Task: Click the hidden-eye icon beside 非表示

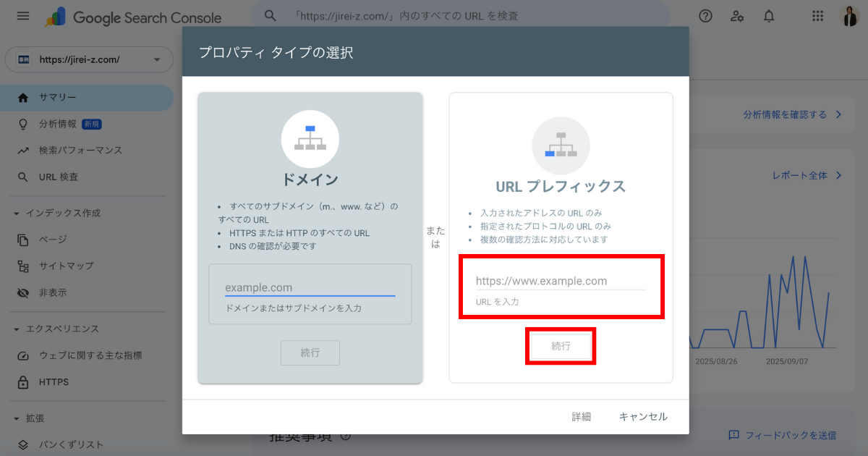Action: [x=23, y=292]
